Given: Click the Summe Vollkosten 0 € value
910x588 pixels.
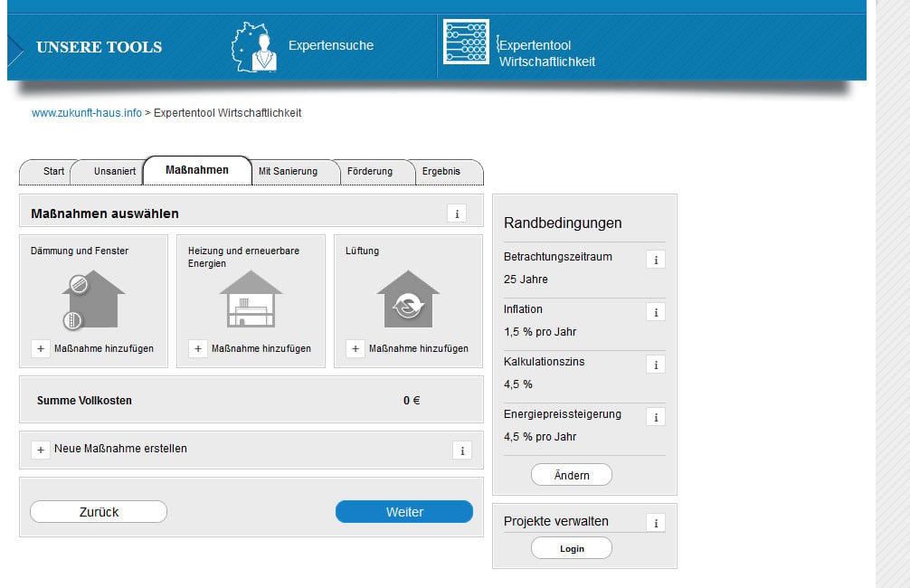Looking at the screenshot, I should (412, 401).
